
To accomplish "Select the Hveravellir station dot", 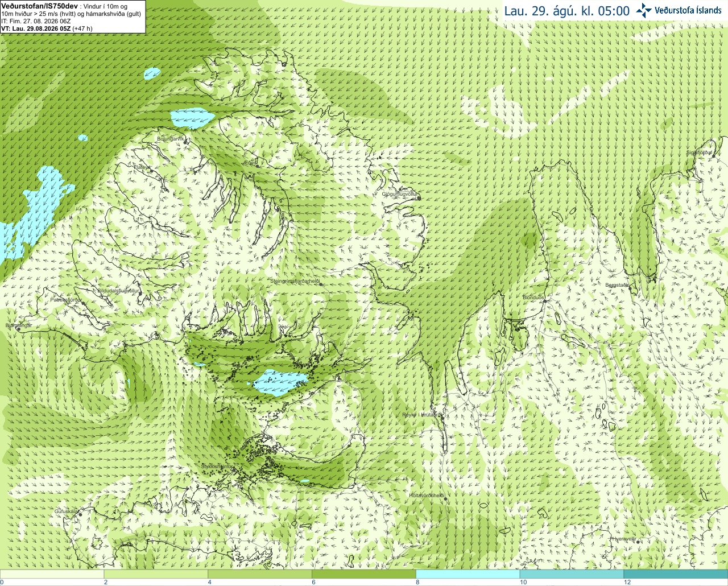I will [638, 542].
